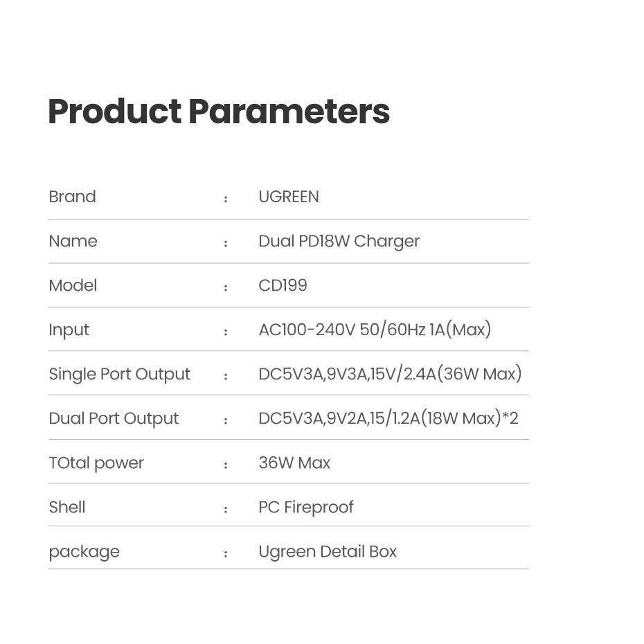This screenshot has height=644, width=644.
Task: Select the PC Fireproof text
Action: [x=305, y=507]
